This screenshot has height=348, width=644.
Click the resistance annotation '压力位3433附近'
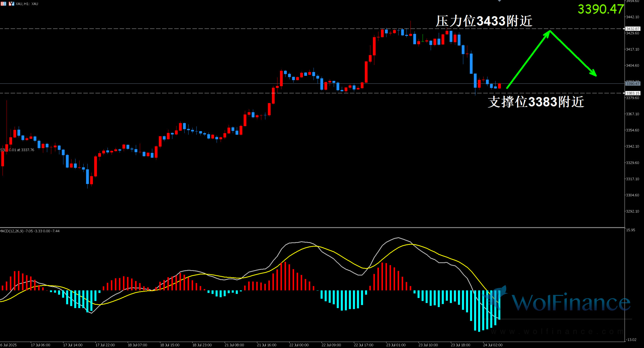(x=484, y=21)
